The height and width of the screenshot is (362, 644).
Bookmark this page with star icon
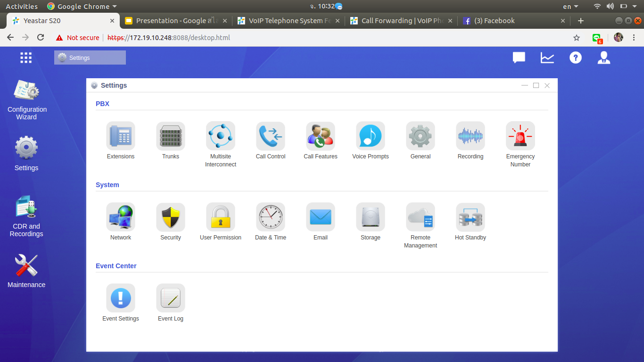click(x=577, y=38)
